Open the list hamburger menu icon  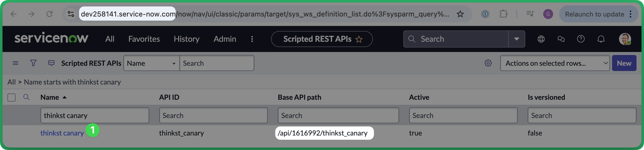click(x=15, y=63)
